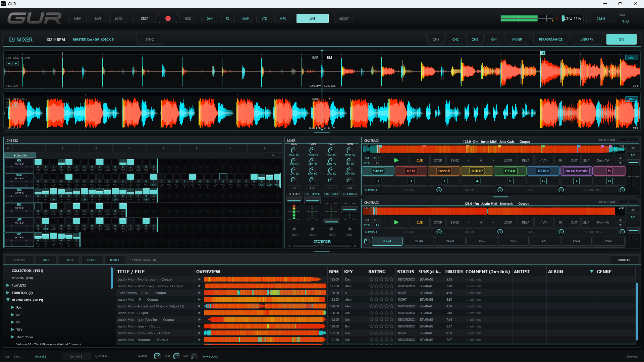The width and height of the screenshot is (644, 362).
Task: Click the CH3 SEQ filter knob in mixer
Action: (x=294, y=229)
